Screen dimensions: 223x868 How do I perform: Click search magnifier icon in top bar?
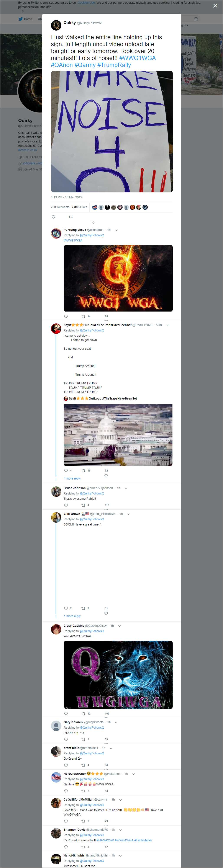196,19
